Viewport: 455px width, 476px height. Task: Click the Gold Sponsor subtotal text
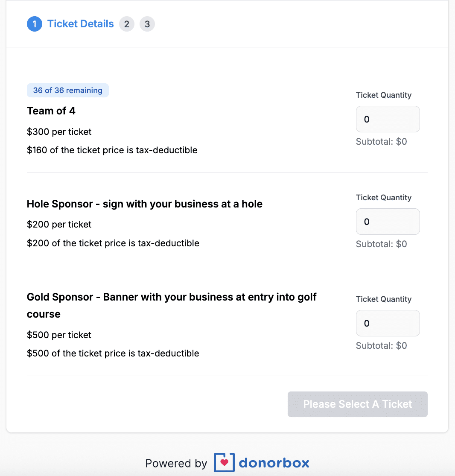tap(381, 346)
